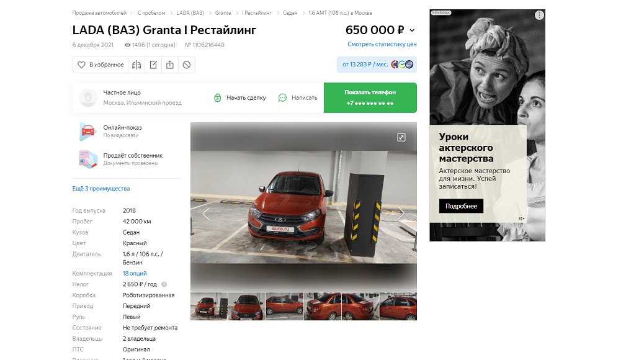Click the price 650 000 ₽
644x360 pixels.
(375, 30)
